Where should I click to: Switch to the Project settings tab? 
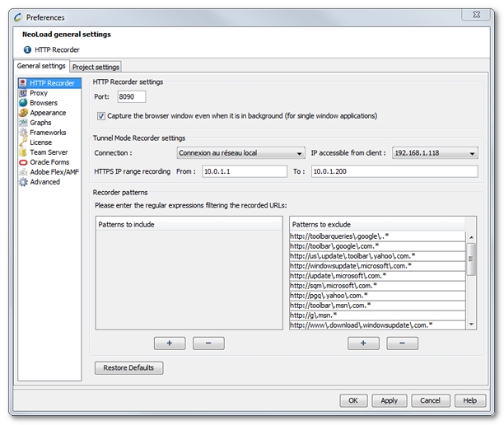pyautogui.click(x=96, y=67)
